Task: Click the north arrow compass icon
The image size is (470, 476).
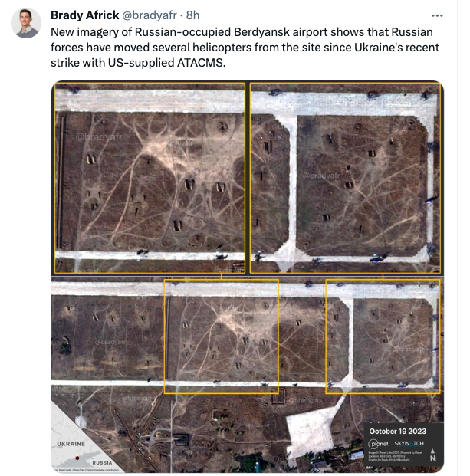Action: click(x=433, y=455)
